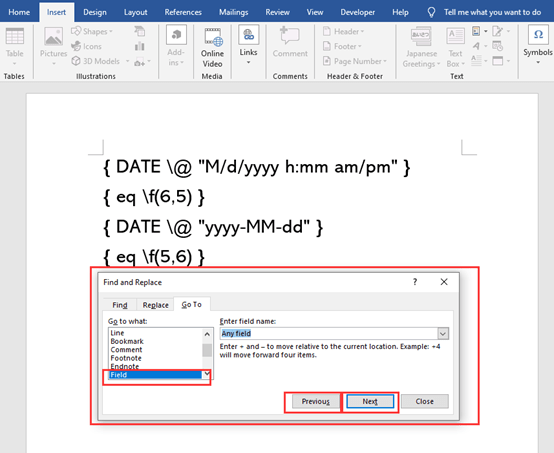
Task: Click the Previous button
Action: (x=316, y=401)
